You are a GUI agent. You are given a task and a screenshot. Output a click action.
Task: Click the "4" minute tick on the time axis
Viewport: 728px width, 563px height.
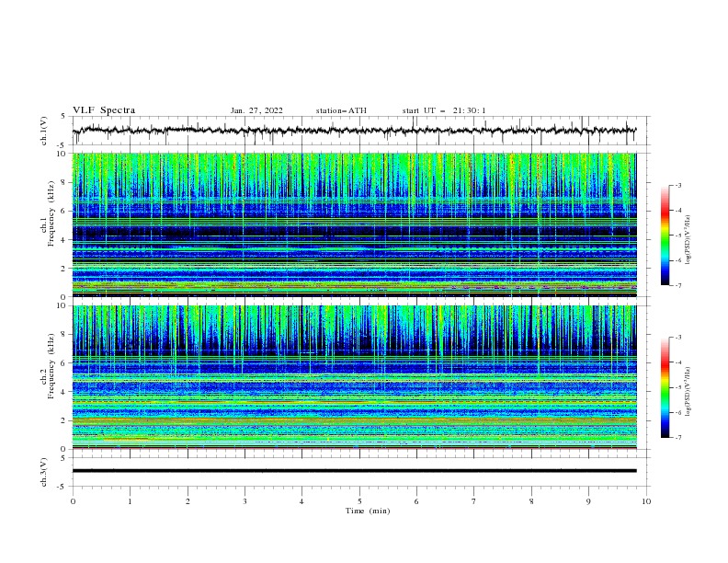[302, 501]
